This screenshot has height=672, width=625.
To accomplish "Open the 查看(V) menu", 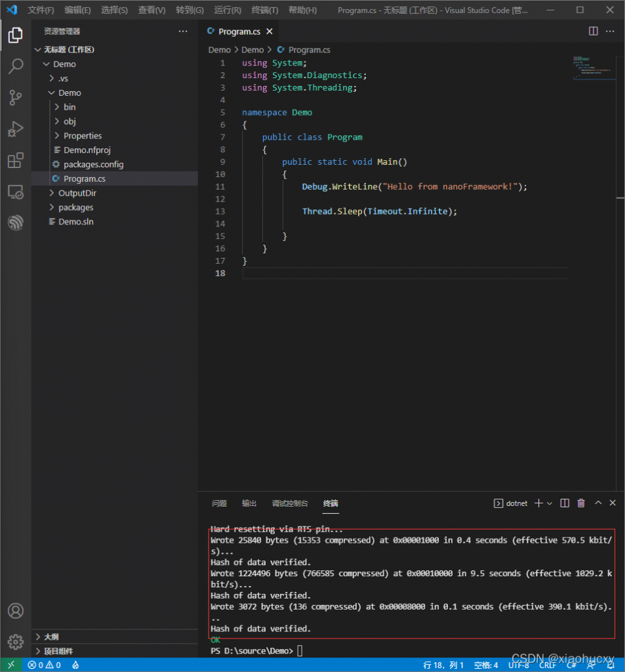I will coord(151,10).
